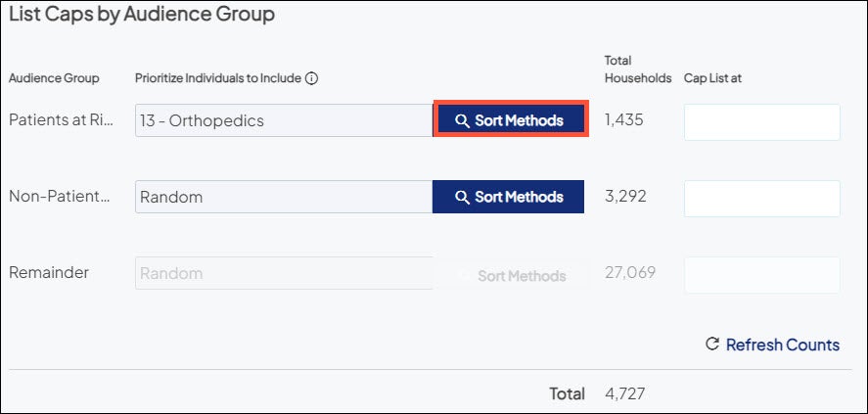Image resolution: width=868 pixels, height=414 pixels.
Task: Click the truncated Non-Patient... group label
Action: click(61, 197)
